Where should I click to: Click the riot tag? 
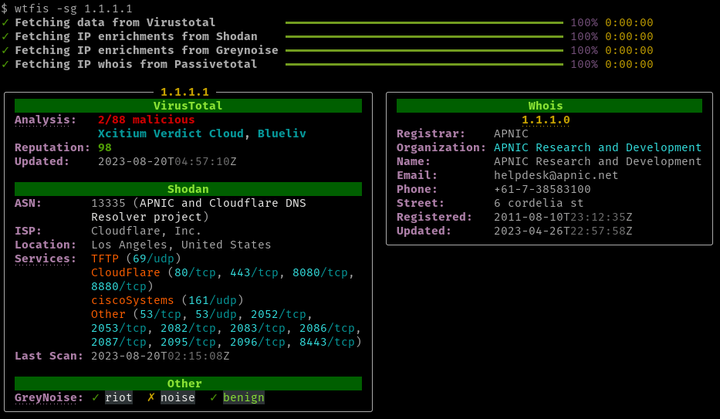point(118,397)
